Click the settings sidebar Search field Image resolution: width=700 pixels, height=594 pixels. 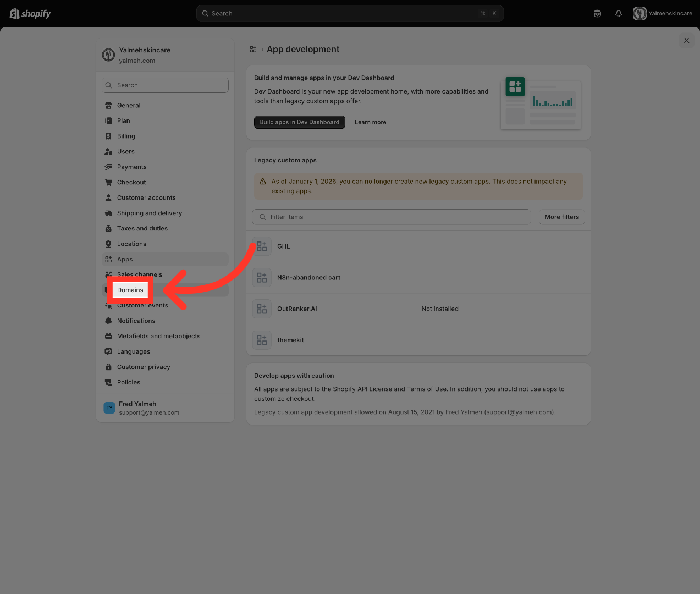coord(165,85)
